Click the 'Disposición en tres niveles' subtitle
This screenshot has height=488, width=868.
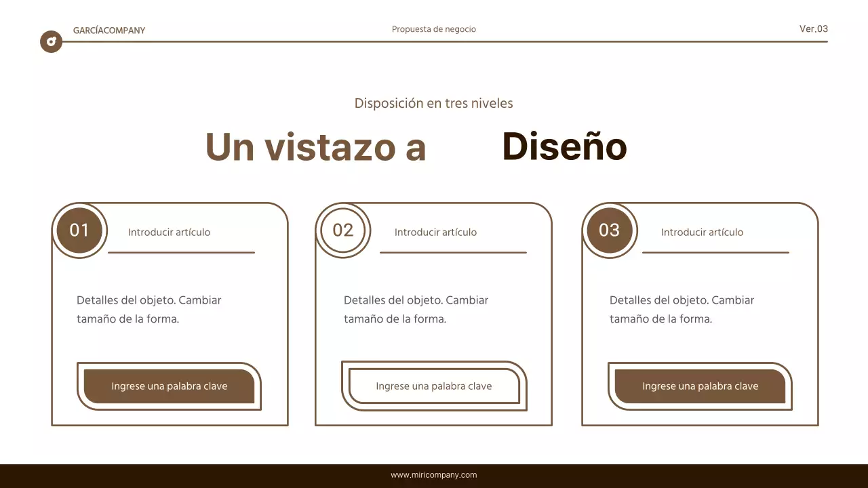[433, 103]
